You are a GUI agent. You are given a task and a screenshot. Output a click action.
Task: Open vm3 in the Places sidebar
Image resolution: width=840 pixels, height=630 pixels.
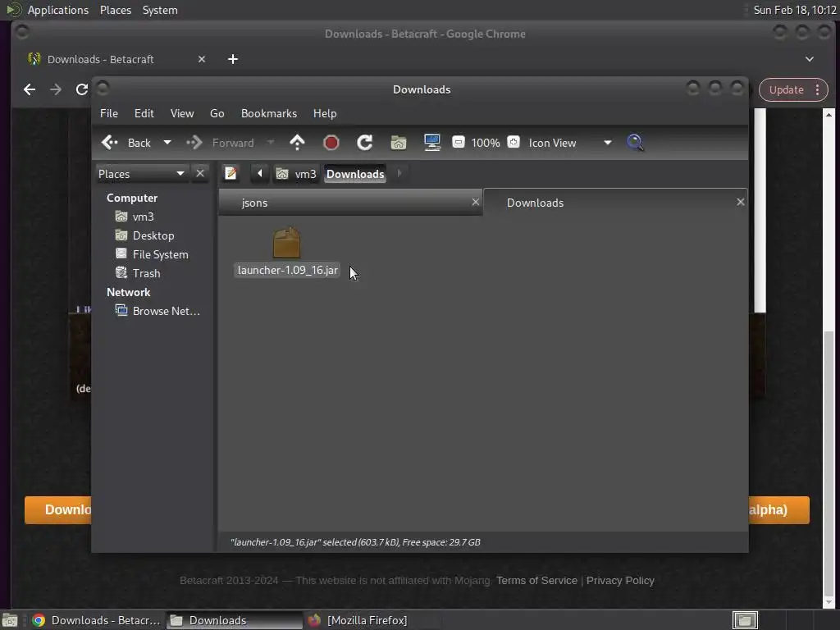point(135,217)
